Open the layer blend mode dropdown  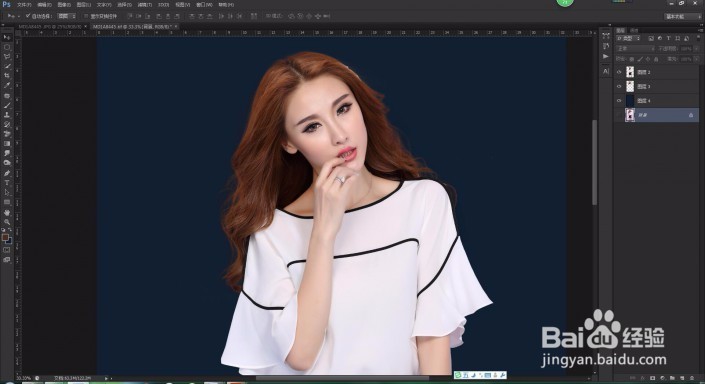(636, 49)
